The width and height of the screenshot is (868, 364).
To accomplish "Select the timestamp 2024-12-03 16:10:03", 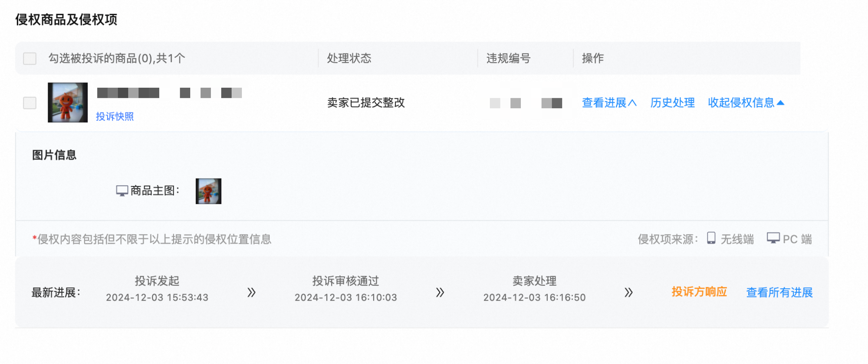I will click(x=346, y=298).
